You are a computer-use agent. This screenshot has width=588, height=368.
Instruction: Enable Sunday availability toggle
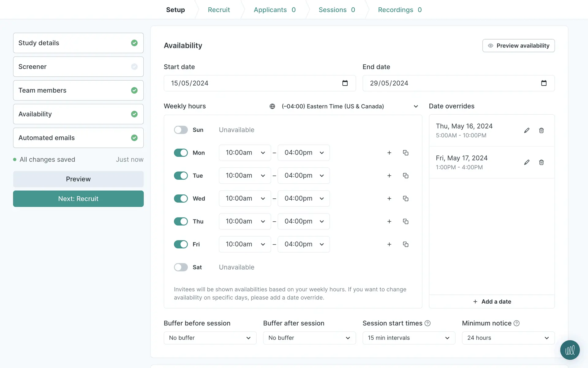point(181,130)
